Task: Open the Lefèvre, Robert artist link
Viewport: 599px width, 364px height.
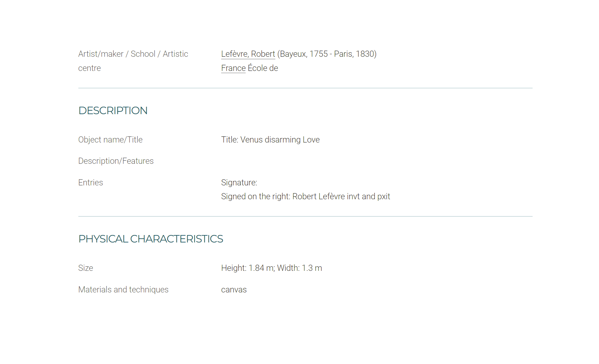Action: click(x=248, y=54)
